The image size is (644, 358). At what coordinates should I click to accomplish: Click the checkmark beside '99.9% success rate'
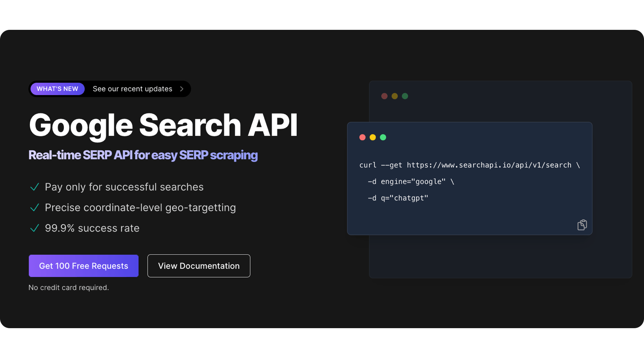coord(35,228)
